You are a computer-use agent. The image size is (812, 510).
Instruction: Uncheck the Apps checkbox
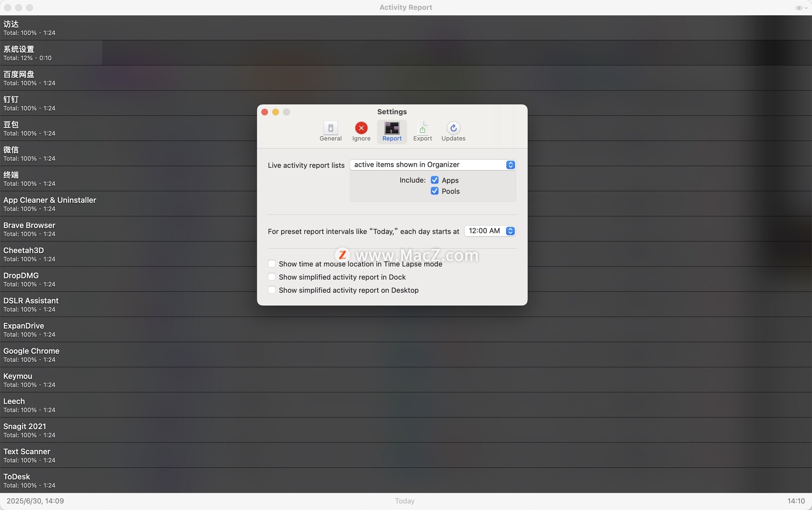[434, 180]
